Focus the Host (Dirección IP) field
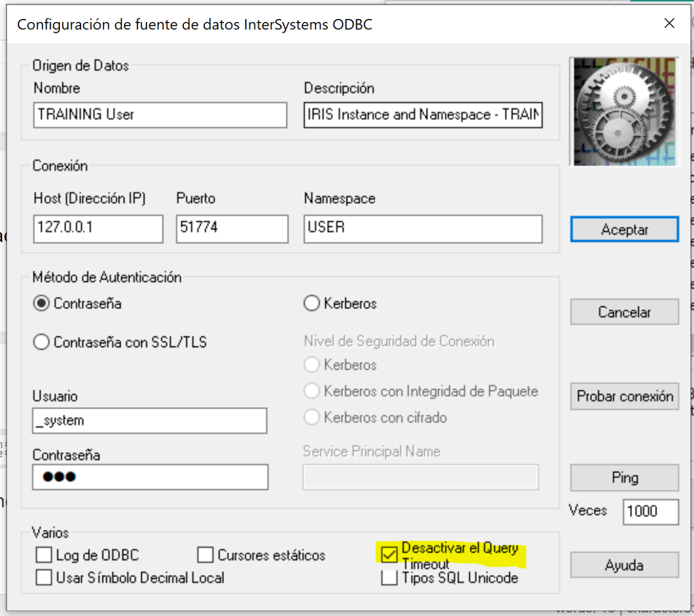694x616 pixels. point(98,228)
